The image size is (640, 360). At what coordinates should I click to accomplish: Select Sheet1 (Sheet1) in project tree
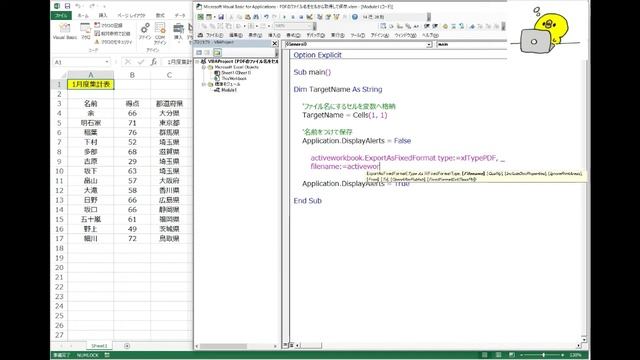pyautogui.click(x=236, y=73)
